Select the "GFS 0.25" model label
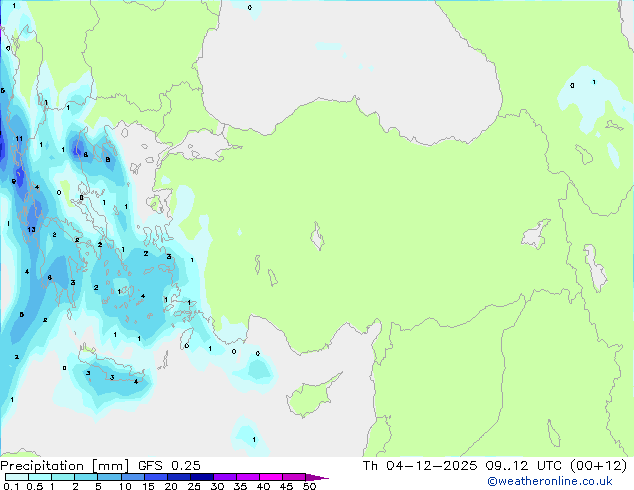Viewport: 634px width, 490px height. coord(169,466)
